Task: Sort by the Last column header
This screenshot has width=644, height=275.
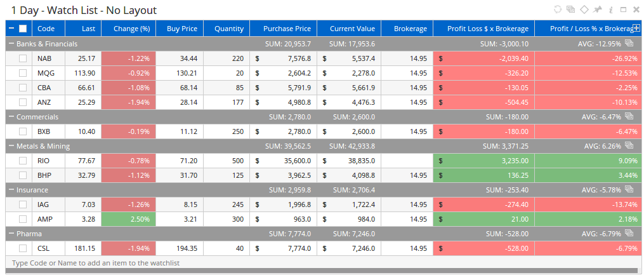Action: tap(83, 29)
